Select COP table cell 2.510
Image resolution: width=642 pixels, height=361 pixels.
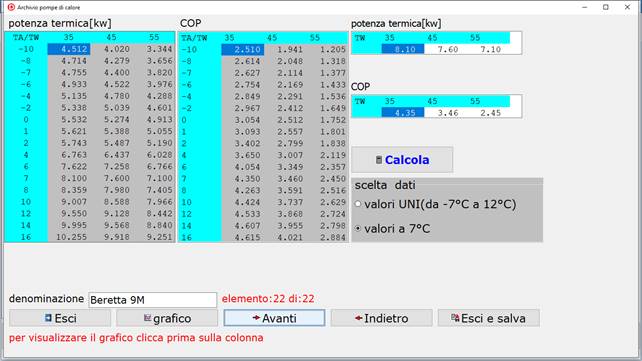(243, 50)
